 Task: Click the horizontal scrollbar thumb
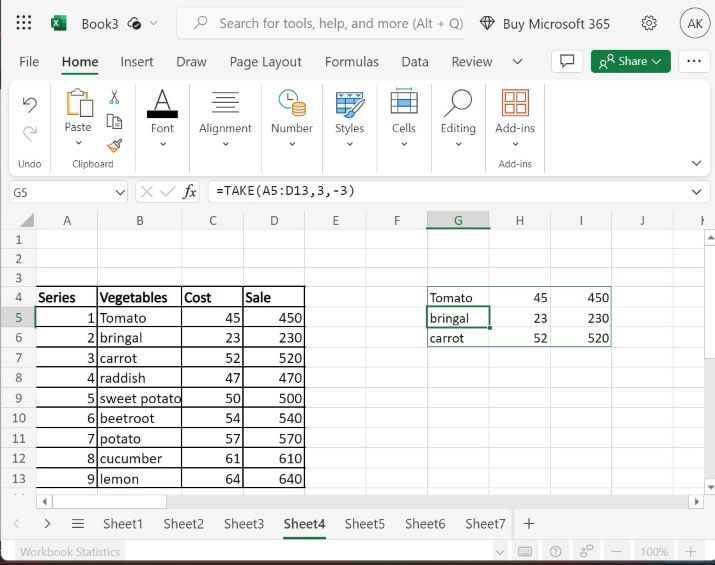tap(110, 502)
